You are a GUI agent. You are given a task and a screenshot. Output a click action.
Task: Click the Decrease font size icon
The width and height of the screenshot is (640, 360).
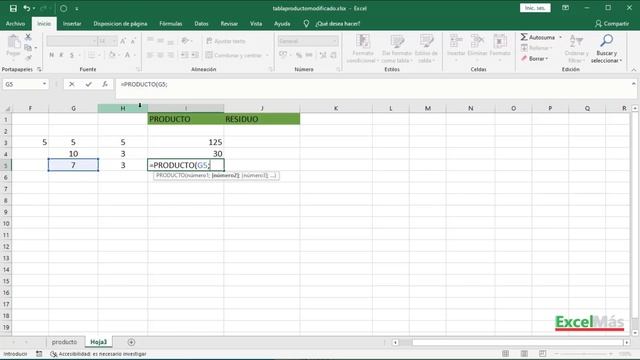(133, 41)
